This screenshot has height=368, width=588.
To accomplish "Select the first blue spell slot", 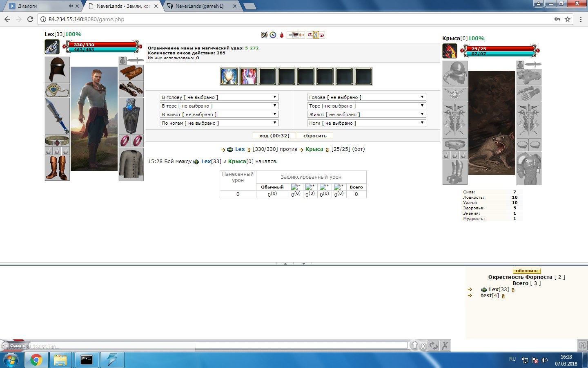I will pos(229,76).
